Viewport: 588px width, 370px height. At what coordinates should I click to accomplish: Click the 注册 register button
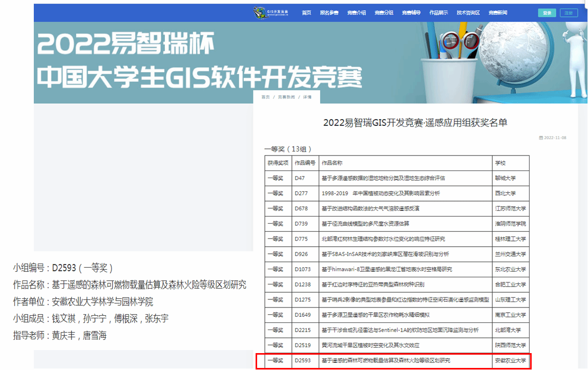point(569,13)
